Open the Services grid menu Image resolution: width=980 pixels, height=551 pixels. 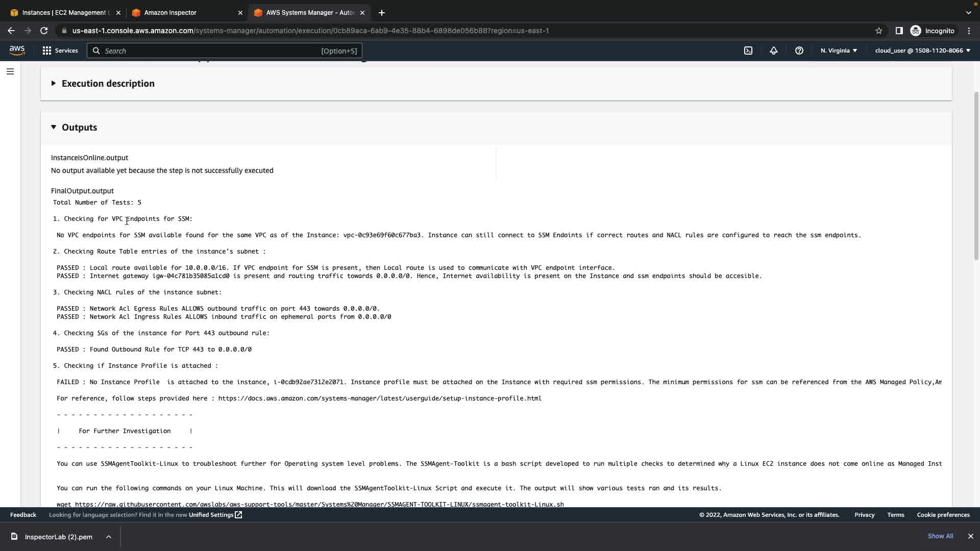(x=60, y=51)
